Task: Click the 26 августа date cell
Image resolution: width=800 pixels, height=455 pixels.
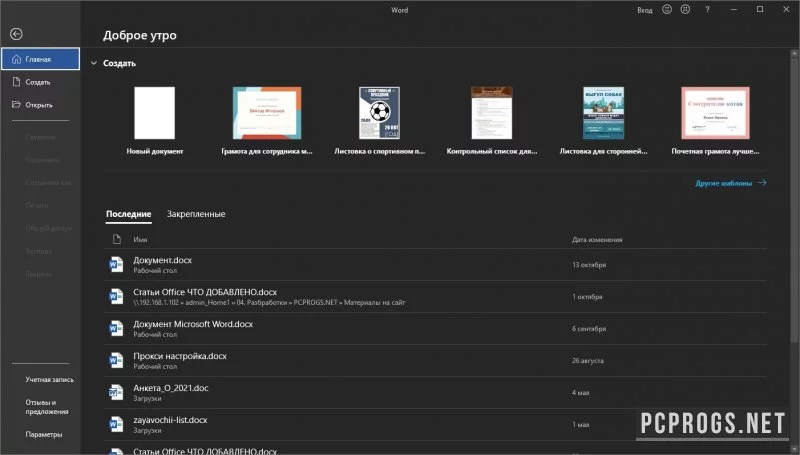Action: (587, 361)
